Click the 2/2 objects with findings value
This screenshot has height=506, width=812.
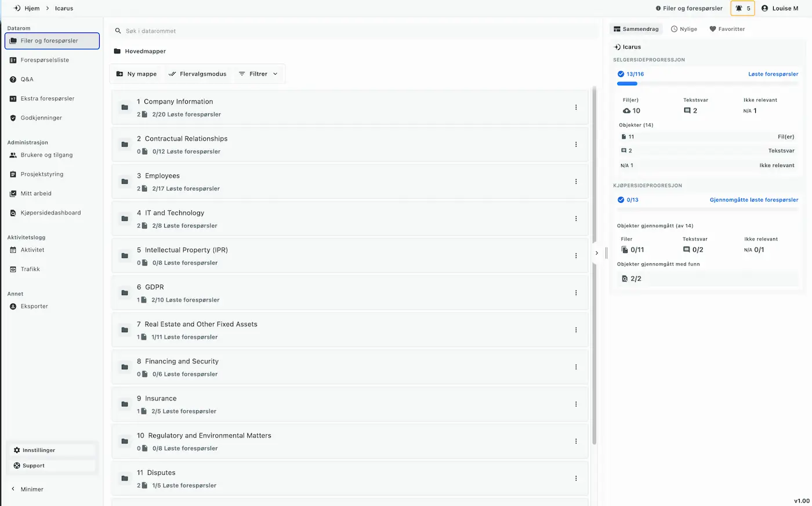pyautogui.click(x=636, y=279)
